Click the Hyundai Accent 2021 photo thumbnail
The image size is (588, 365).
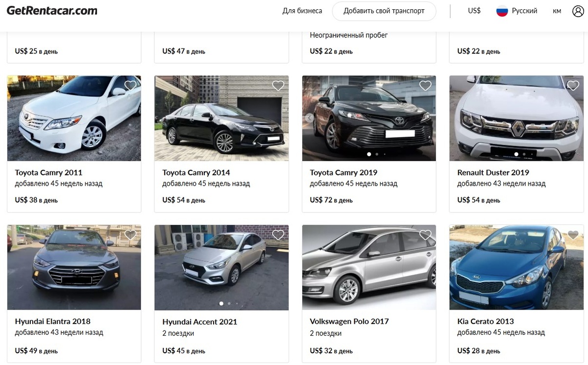coord(221,267)
